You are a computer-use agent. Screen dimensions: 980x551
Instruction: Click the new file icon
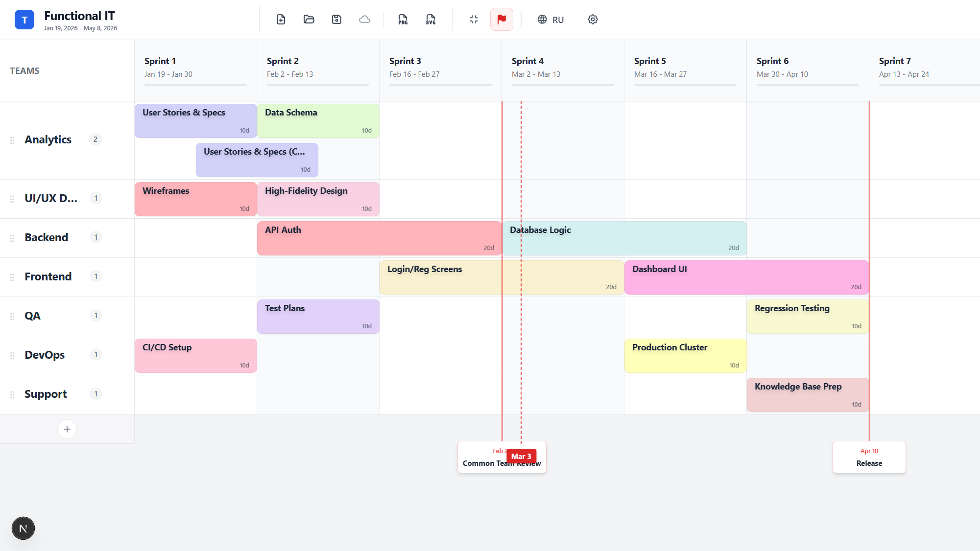281,20
